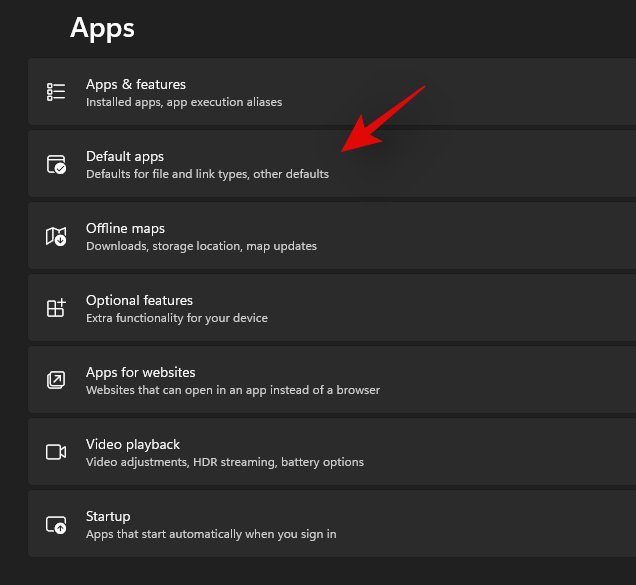Viewport: 636px width, 585px height.
Task: Select the Startup apps entry
Action: click(x=108, y=517)
